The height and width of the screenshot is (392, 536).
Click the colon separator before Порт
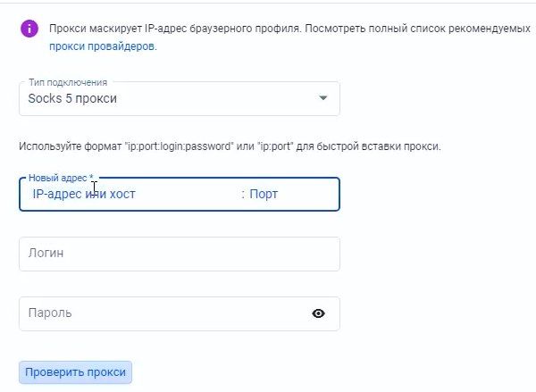[243, 195]
